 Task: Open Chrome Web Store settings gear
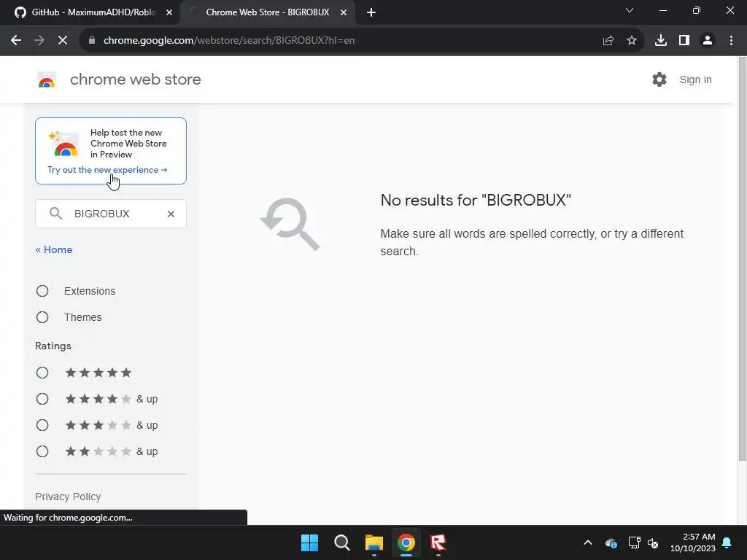[659, 79]
